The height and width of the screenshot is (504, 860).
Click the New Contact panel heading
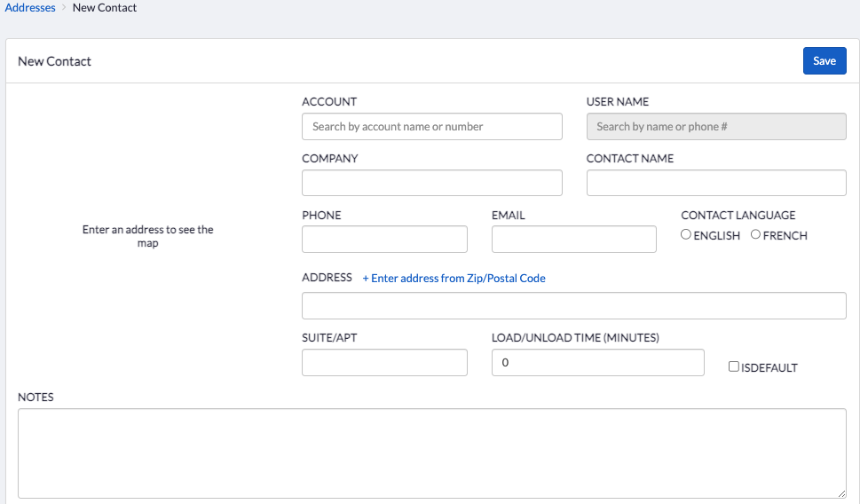(x=55, y=61)
